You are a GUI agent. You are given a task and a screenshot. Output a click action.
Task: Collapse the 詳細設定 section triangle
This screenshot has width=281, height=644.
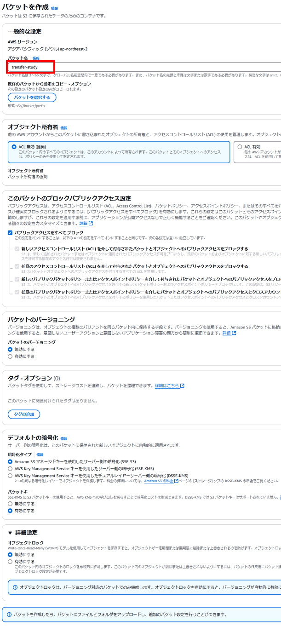(x=10, y=533)
